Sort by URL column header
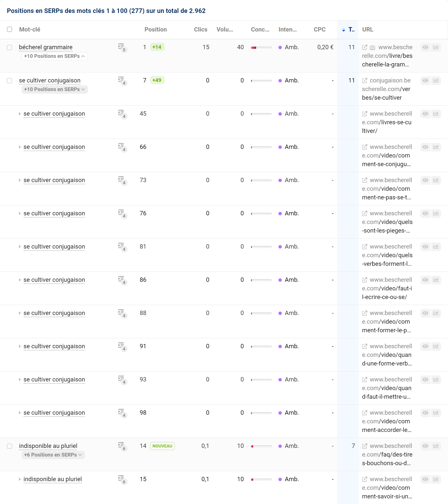This screenshot has width=448, height=504. point(368,30)
